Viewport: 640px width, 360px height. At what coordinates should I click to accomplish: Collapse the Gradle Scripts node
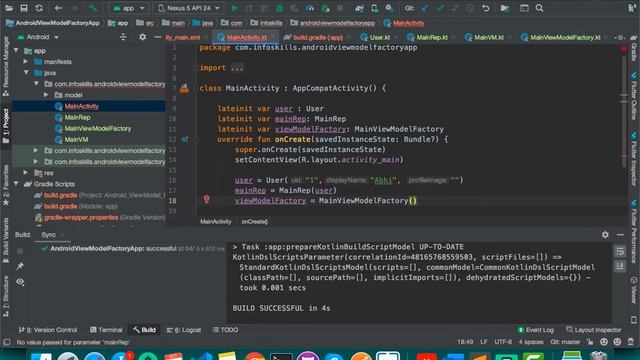(x=16, y=184)
